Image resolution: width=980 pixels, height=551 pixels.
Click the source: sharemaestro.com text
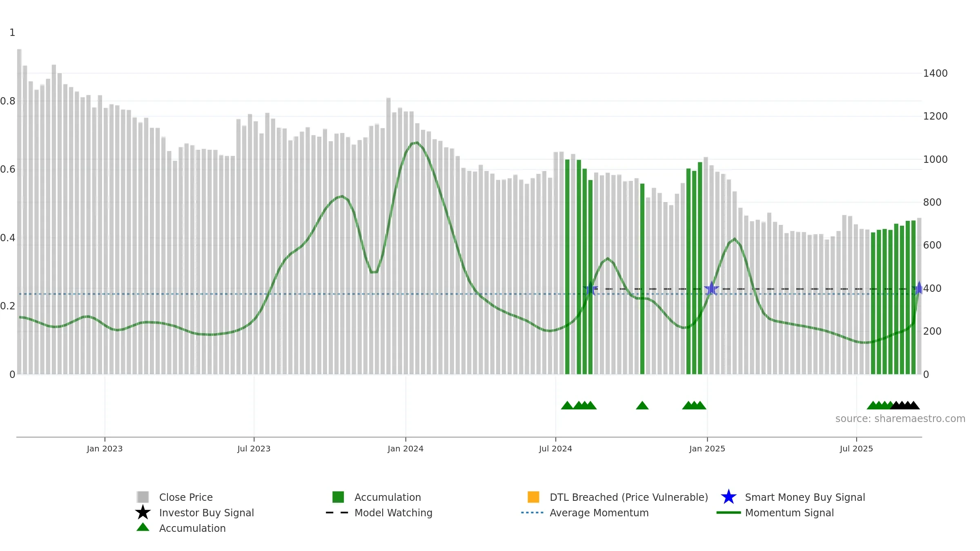pyautogui.click(x=900, y=419)
